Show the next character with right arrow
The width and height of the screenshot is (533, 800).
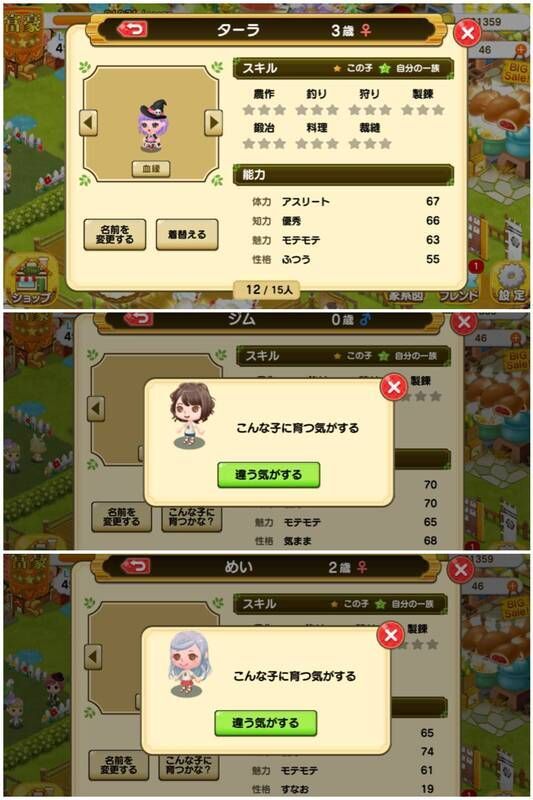(213, 122)
